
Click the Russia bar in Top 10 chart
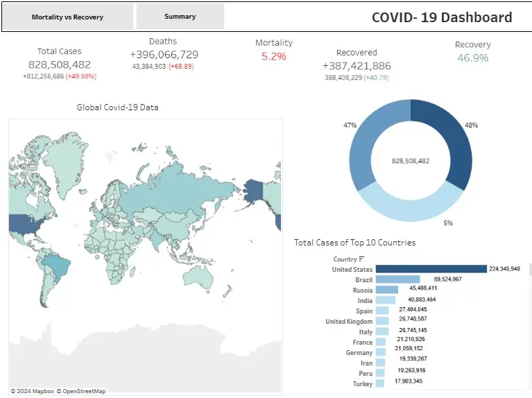tap(386, 290)
